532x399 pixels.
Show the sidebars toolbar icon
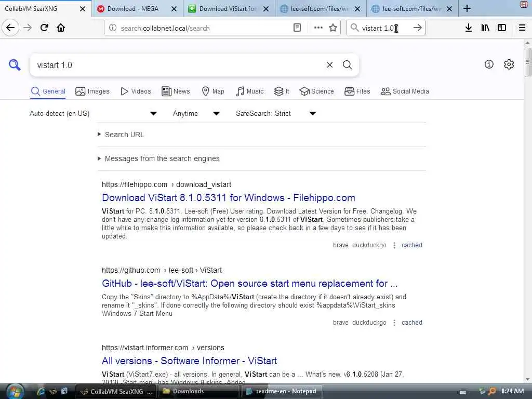(502, 28)
